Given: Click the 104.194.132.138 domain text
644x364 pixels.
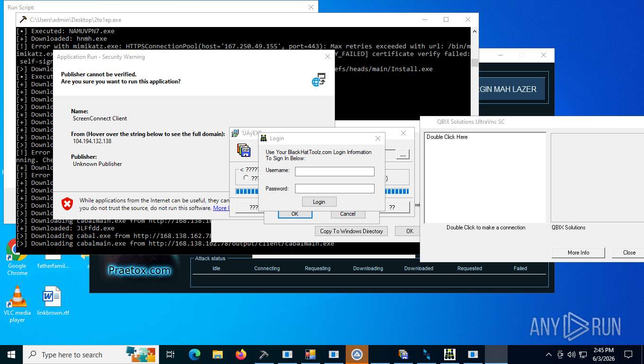Looking at the screenshot, I should tap(92, 141).
